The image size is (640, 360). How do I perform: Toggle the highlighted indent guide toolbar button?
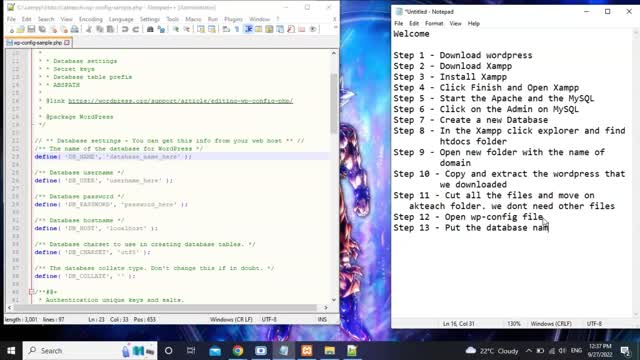248,29
